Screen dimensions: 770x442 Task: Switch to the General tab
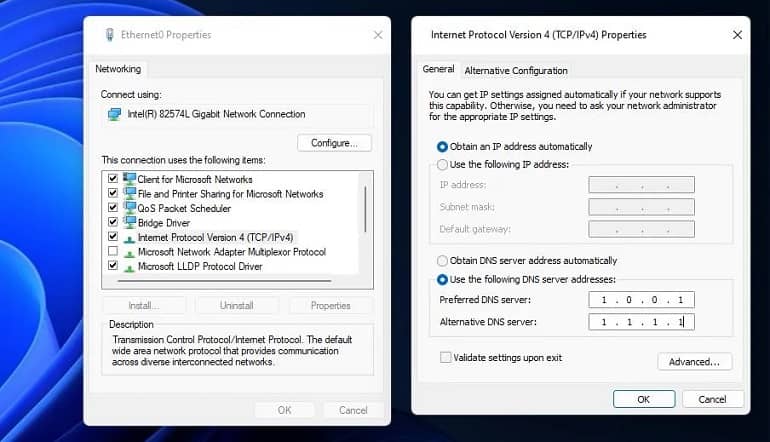439,69
